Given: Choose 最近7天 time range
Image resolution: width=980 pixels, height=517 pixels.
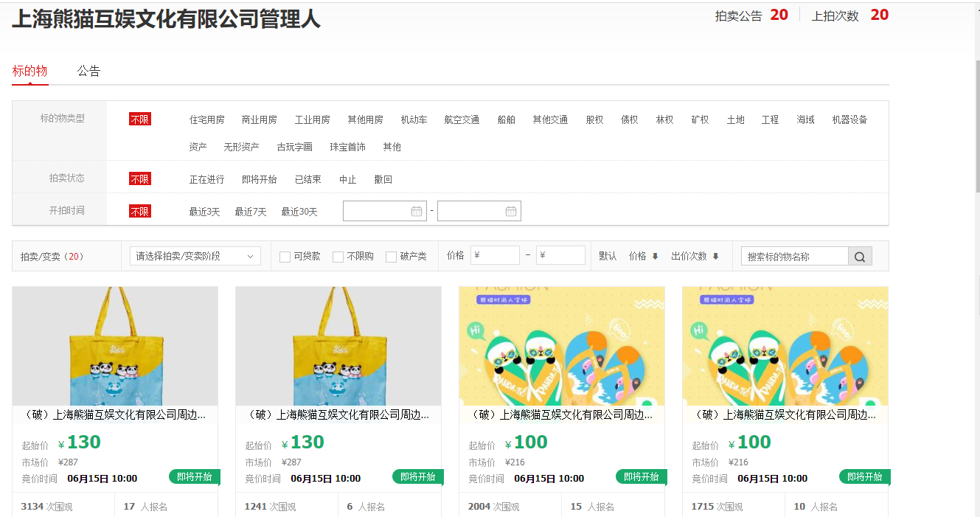Looking at the screenshot, I should click(251, 212).
